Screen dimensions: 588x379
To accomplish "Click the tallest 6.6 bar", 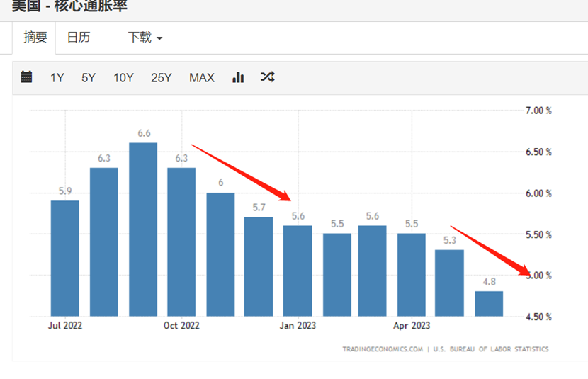I will [143, 229].
